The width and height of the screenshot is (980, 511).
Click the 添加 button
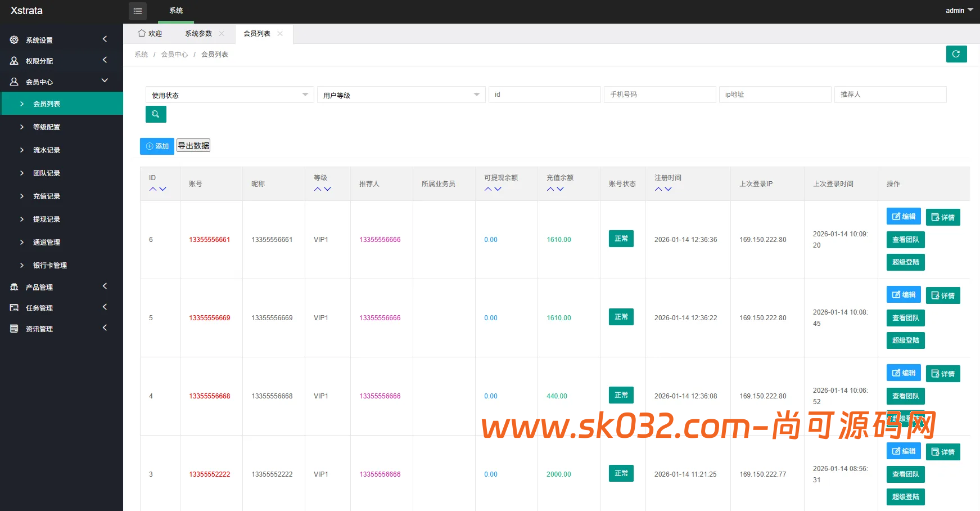point(157,146)
